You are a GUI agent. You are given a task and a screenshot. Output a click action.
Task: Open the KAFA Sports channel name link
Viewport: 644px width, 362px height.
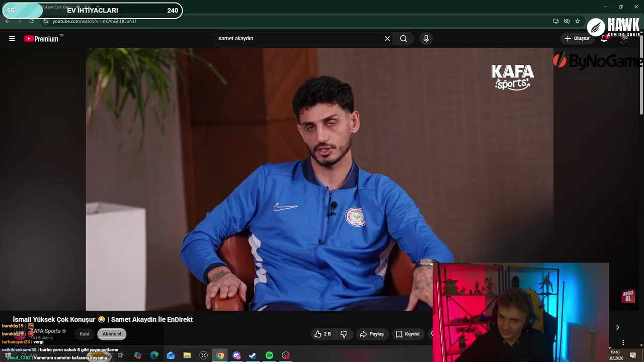pyautogui.click(x=47, y=331)
